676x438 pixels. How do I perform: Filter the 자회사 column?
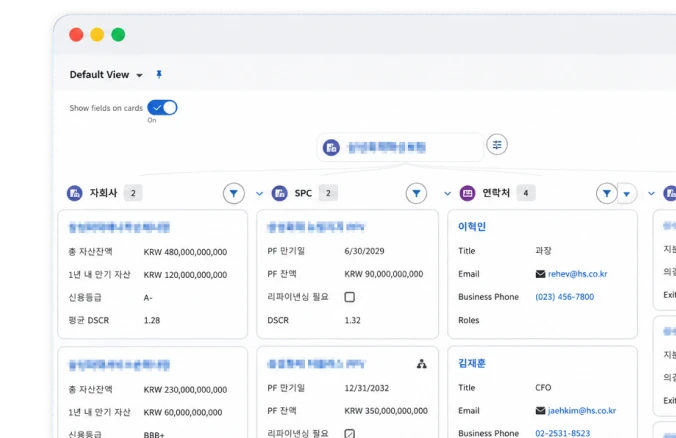click(x=234, y=194)
